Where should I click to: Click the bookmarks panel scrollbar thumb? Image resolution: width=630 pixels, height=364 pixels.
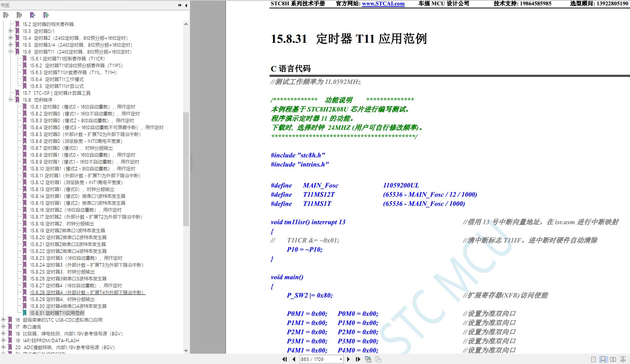(186, 169)
